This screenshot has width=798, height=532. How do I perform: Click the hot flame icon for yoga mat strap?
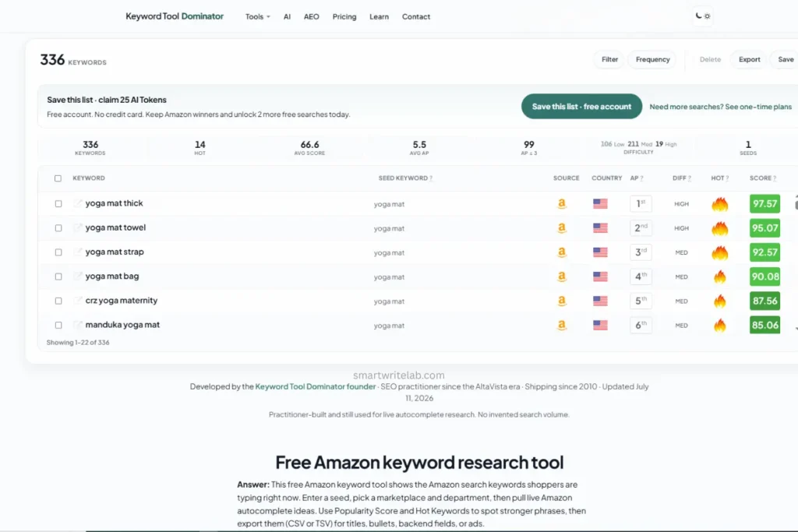coord(719,253)
